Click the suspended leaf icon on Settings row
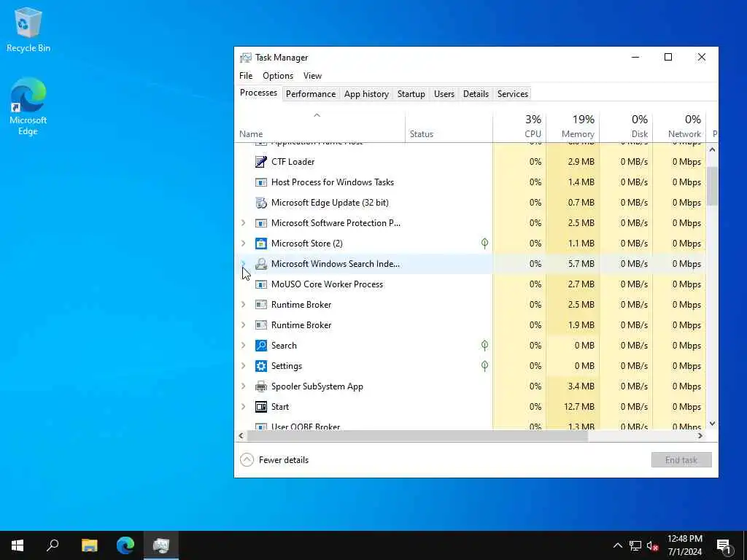 [484, 366]
